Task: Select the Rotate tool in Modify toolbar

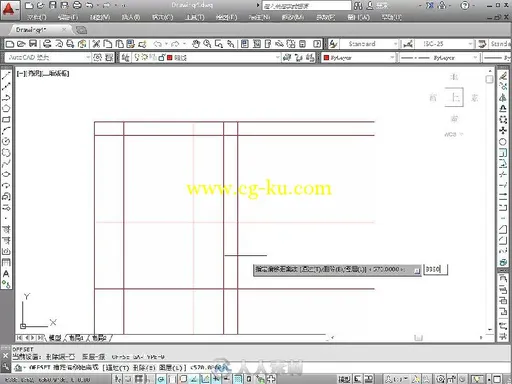Action: click(503, 142)
